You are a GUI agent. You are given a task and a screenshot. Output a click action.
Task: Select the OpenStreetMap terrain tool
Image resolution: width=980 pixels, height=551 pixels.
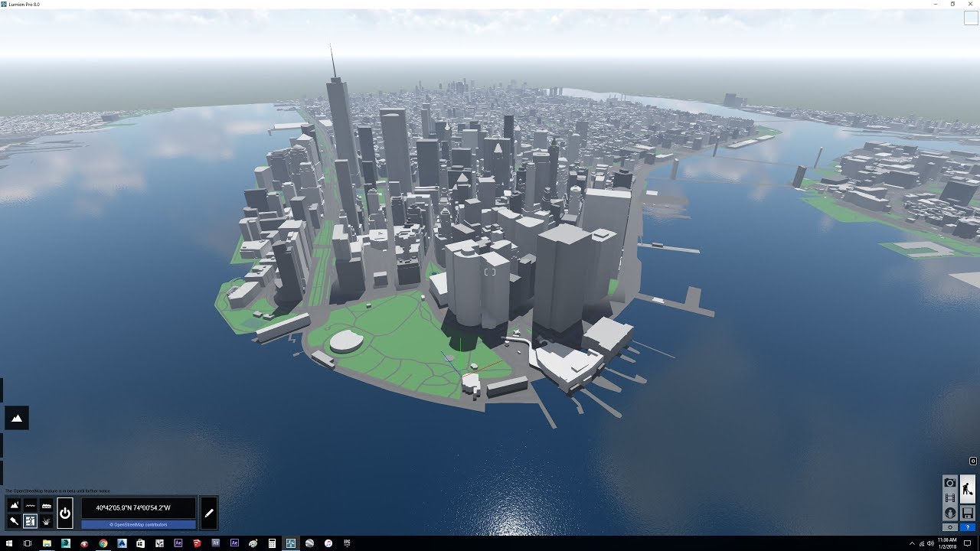(x=30, y=520)
